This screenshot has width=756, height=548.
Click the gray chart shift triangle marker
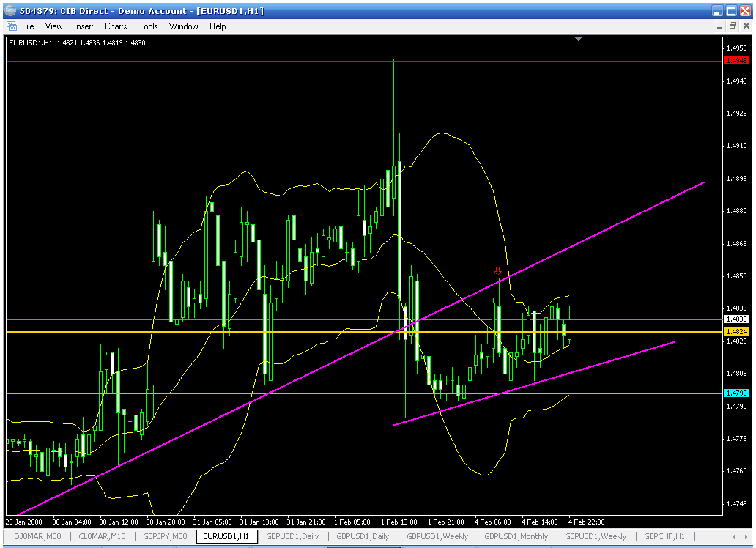[579, 39]
